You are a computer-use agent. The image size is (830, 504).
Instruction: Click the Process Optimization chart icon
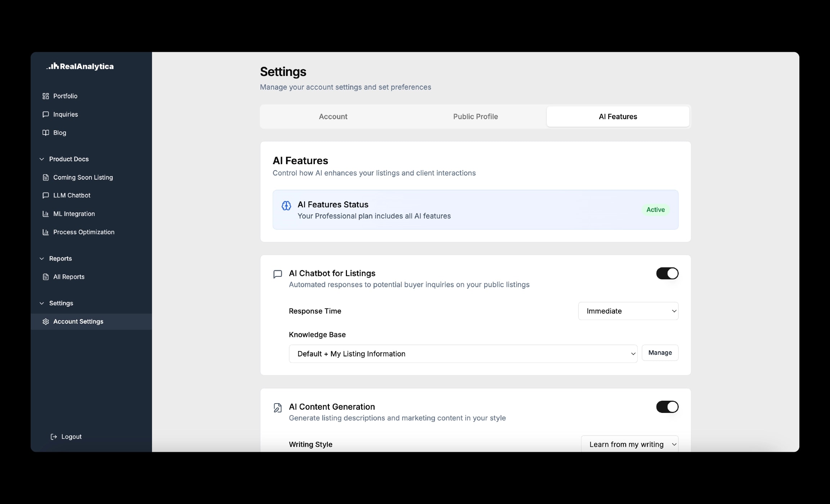pyautogui.click(x=46, y=232)
